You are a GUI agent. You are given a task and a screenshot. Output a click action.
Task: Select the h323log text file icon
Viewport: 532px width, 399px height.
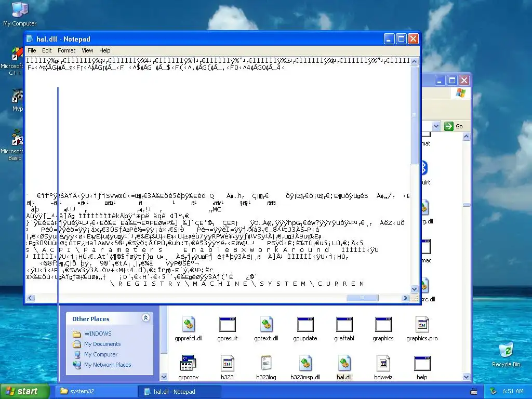[267, 363]
